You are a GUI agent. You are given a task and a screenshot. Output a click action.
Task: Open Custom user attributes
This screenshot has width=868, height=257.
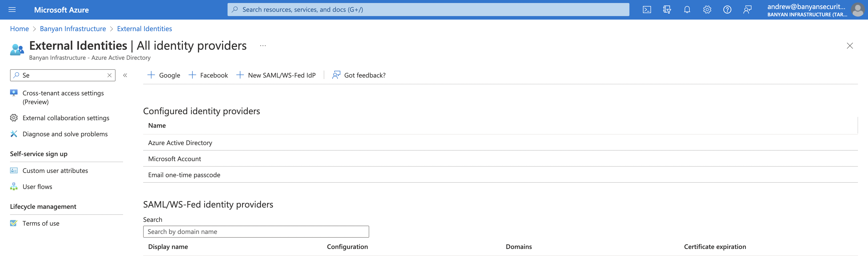click(55, 171)
